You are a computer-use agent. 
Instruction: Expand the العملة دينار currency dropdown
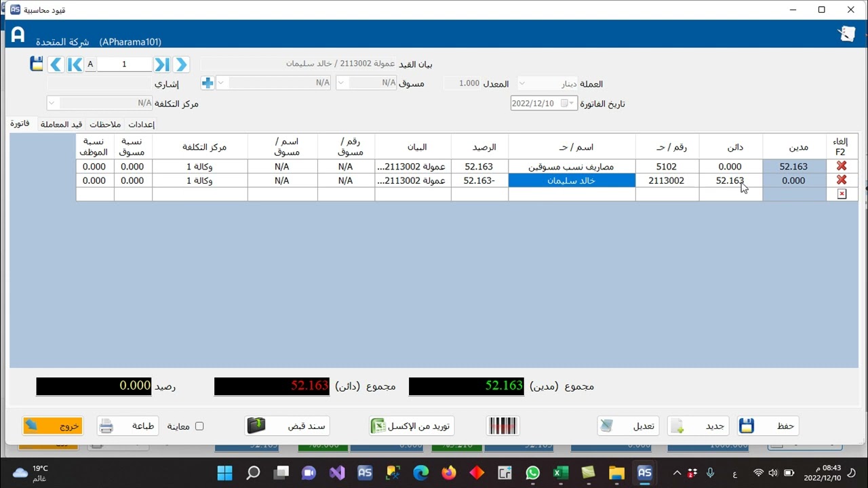[521, 83]
